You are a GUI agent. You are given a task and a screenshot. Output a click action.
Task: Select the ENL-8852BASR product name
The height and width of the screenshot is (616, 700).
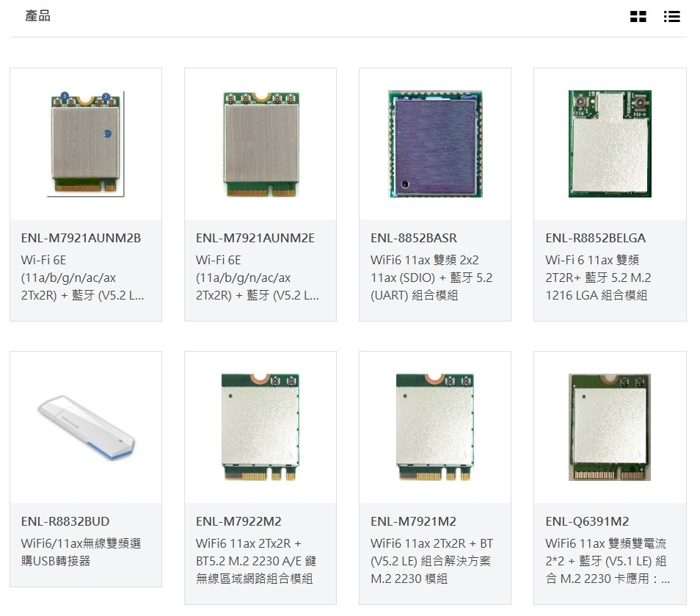point(414,238)
